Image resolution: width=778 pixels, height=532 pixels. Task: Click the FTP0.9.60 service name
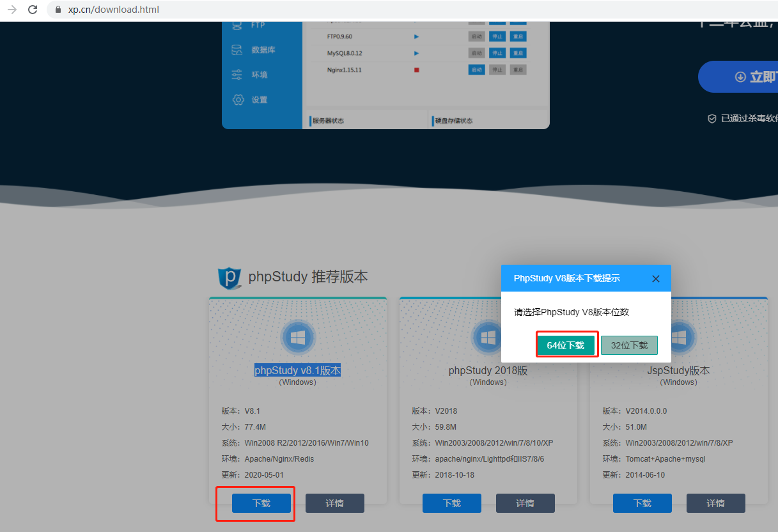click(x=339, y=36)
